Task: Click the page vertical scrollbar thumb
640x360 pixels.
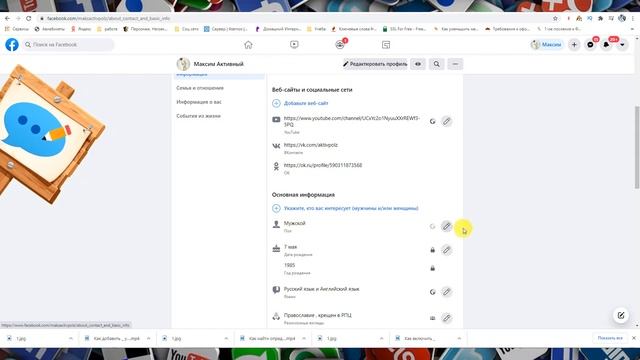Action: (637, 147)
